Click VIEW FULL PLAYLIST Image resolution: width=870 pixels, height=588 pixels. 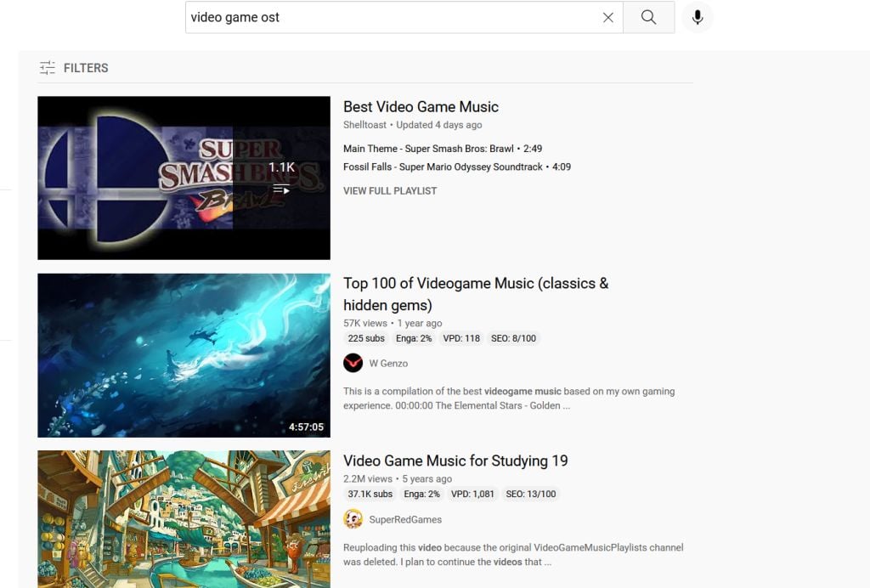(389, 191)
